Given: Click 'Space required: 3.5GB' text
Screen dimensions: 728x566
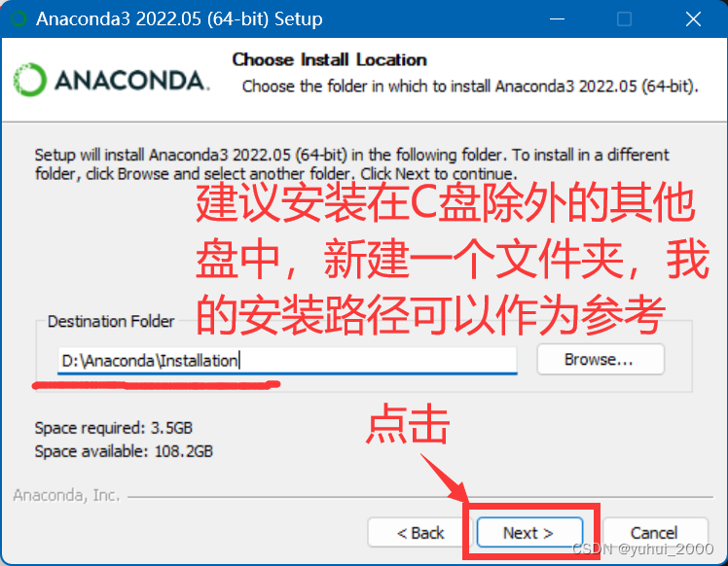Looking at the screenshot, I should (113, 427).
